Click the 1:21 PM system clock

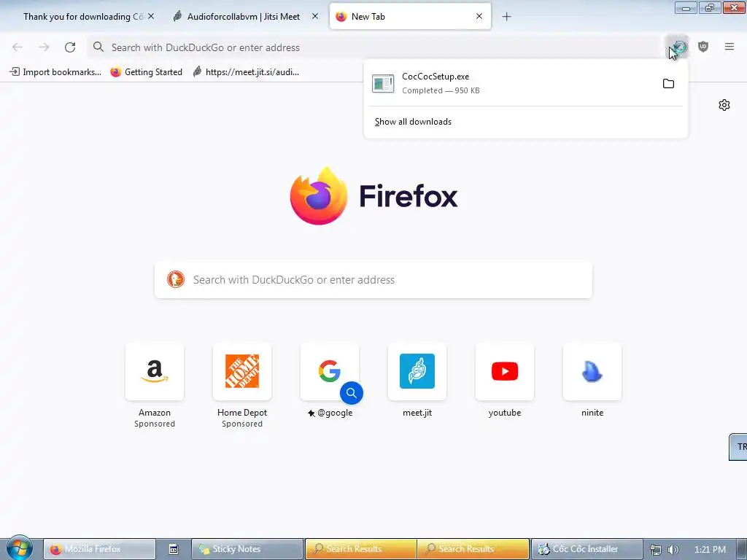(x=710, y=550)
